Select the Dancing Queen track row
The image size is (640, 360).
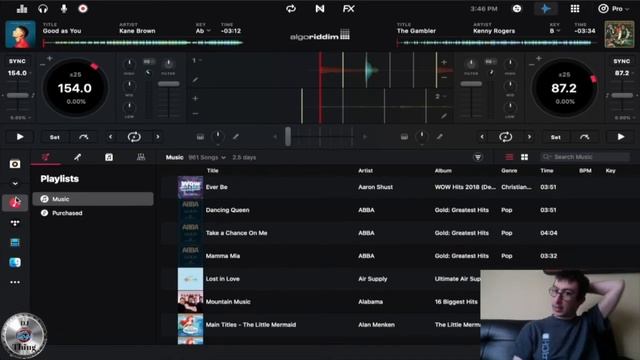[400, 210]
